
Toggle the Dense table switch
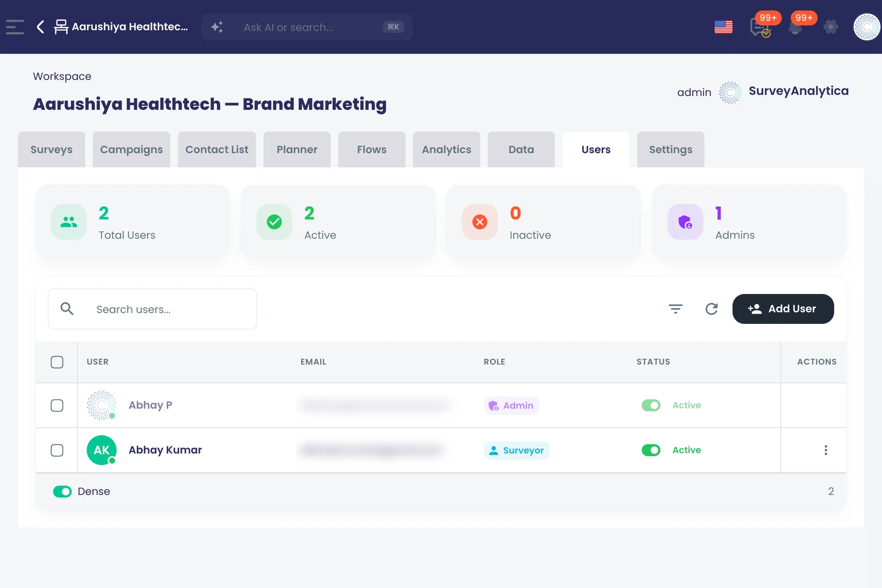pos(62,491)
